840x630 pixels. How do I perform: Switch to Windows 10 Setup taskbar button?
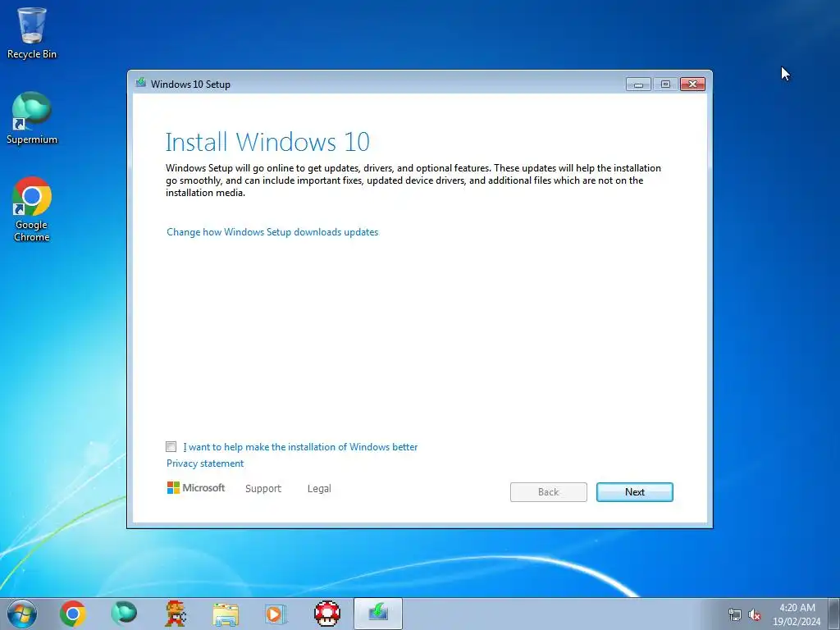[377, 614]
